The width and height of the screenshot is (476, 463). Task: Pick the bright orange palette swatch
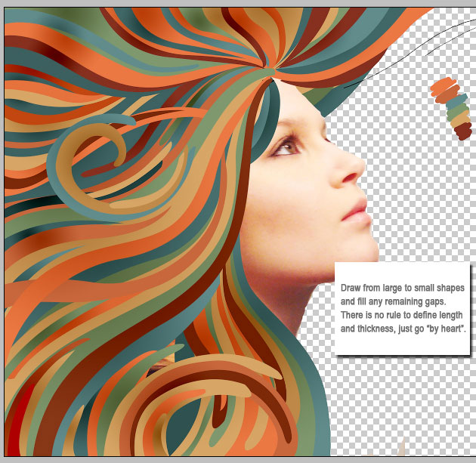click(444, 86)
